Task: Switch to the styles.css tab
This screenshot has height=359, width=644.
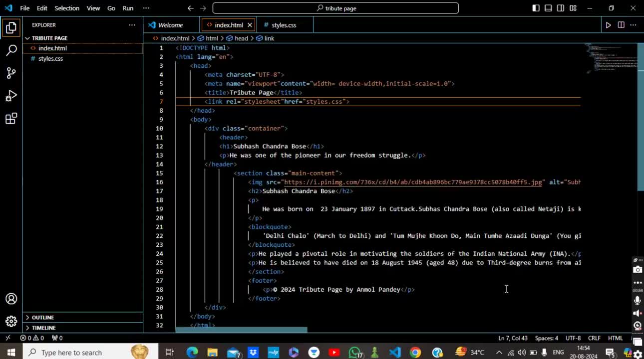Action: [284, 25]
